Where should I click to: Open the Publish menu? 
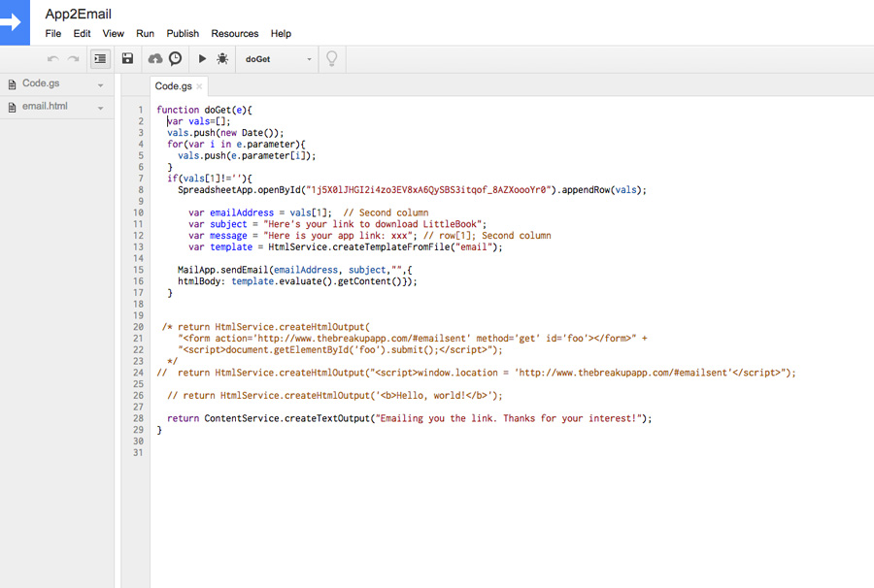pos(183,33)
